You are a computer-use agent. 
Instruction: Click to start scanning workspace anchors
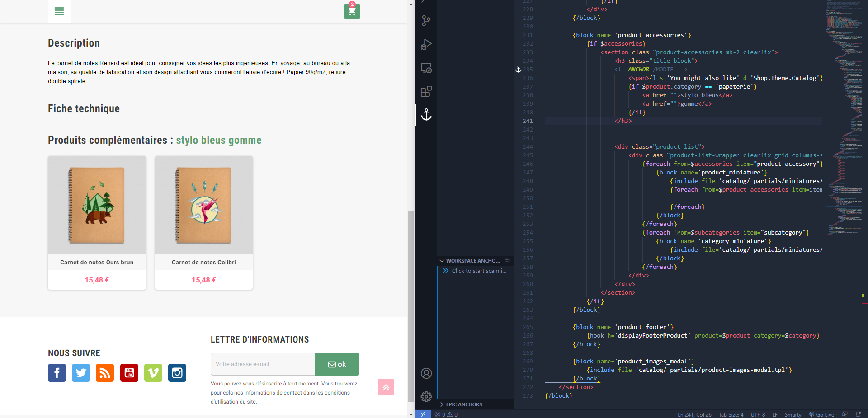pyautogui.click(x=479, y=271)
